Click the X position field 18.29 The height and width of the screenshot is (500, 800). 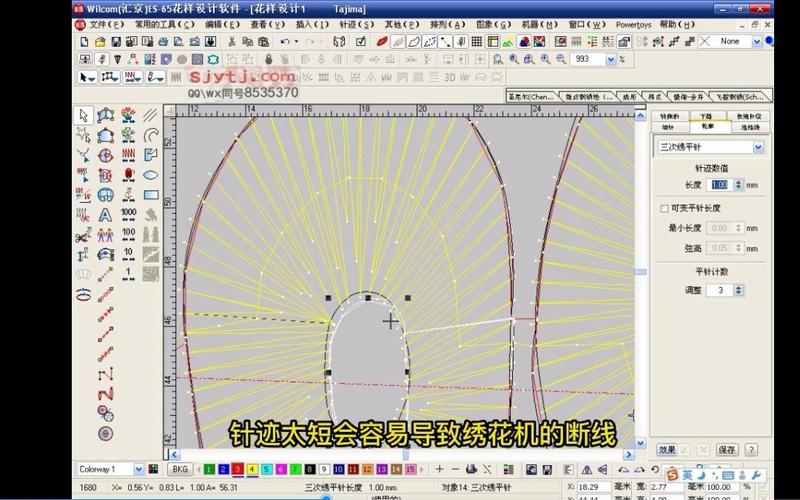pos(594,487)
